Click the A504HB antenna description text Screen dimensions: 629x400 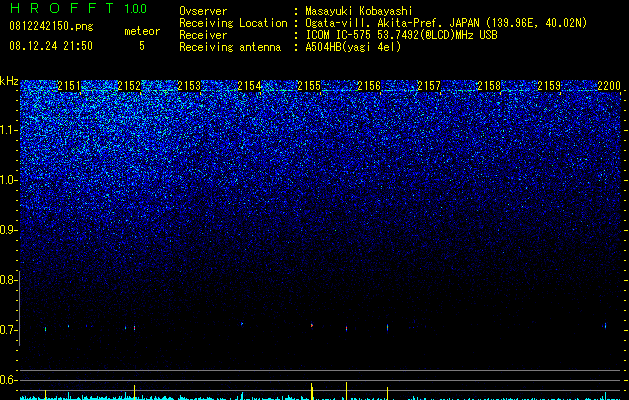pyautogui.click(x=353, y=47)
